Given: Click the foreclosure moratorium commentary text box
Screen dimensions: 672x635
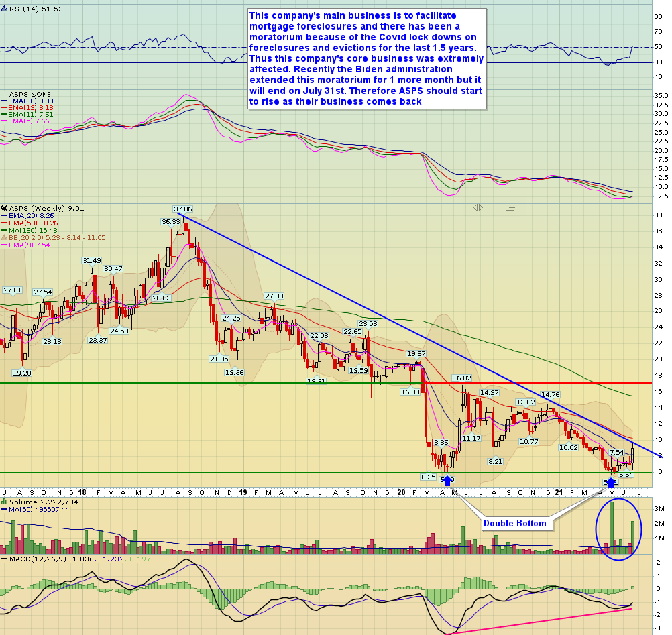Looking at the screenshot, I should 368,59.
